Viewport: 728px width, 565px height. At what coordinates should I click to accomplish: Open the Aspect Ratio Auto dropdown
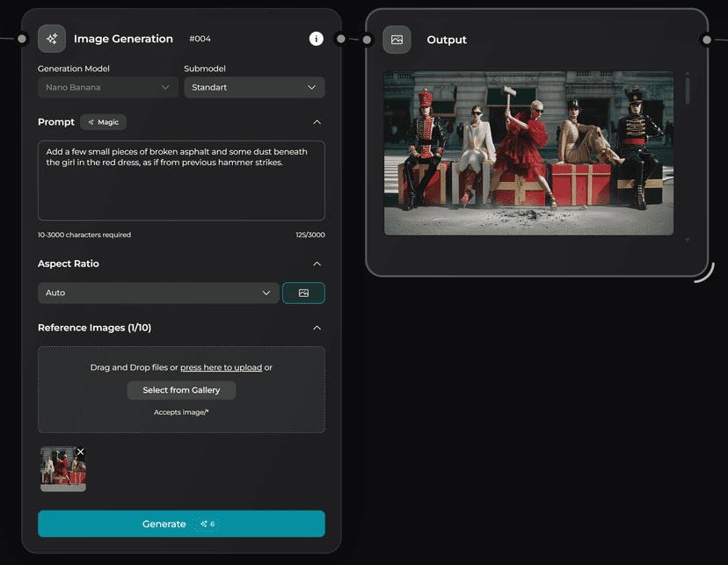[x=158, y=293]
